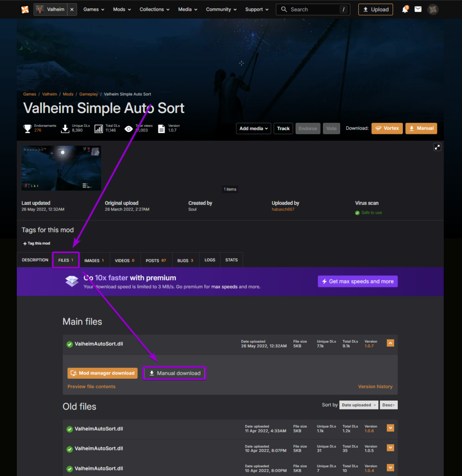Click the green Safe to use checkmark
The width and height of the screenshot is (462, 476).
[357, 213]
